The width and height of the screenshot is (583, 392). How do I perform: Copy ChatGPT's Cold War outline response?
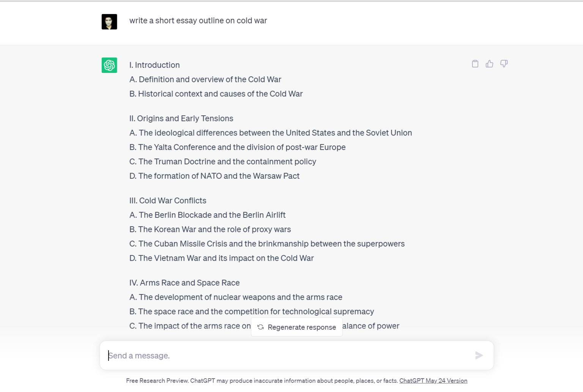(475, 64)
